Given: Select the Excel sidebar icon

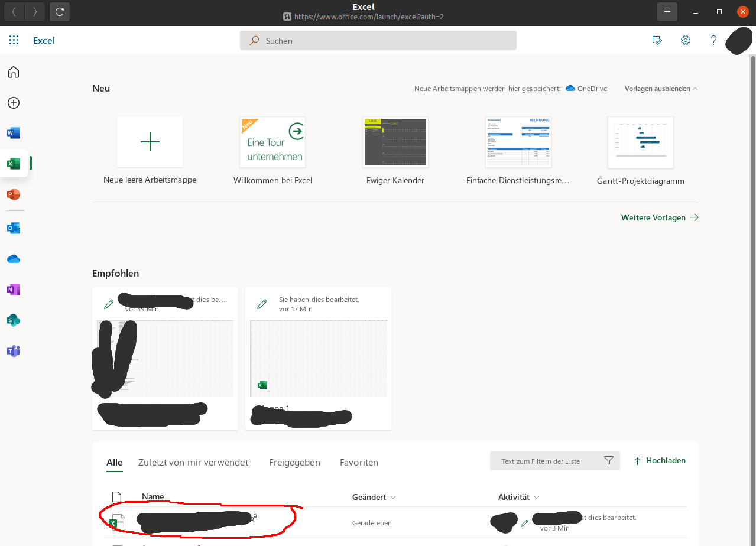Looking at the screenshot, I should 14,164.
